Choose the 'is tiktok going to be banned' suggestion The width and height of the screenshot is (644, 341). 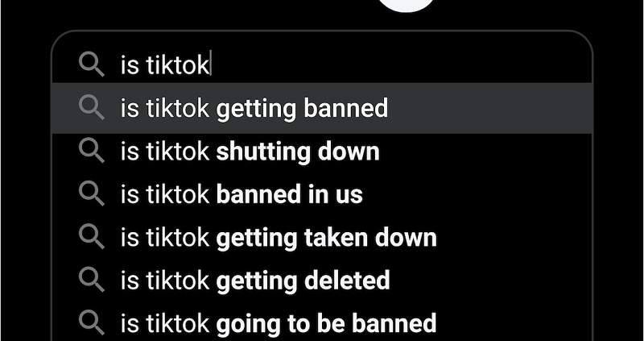click(x=322, y=323)
